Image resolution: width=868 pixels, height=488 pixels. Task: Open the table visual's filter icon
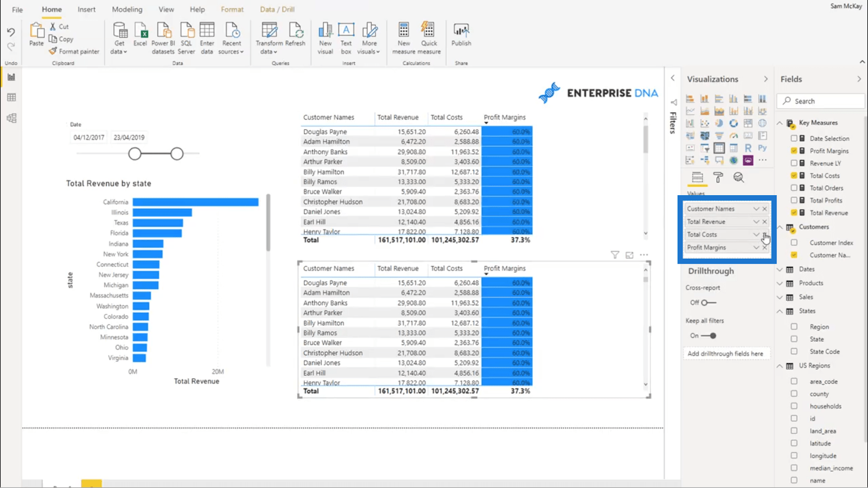[615, 255]
